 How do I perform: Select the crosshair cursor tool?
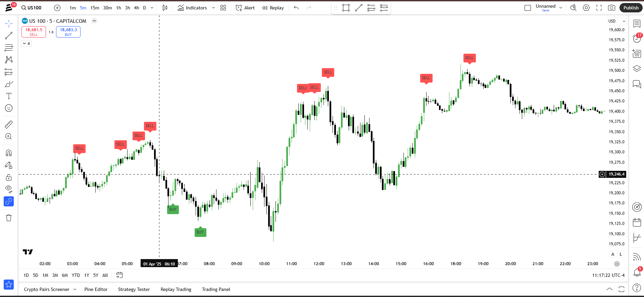pos(9,23)
